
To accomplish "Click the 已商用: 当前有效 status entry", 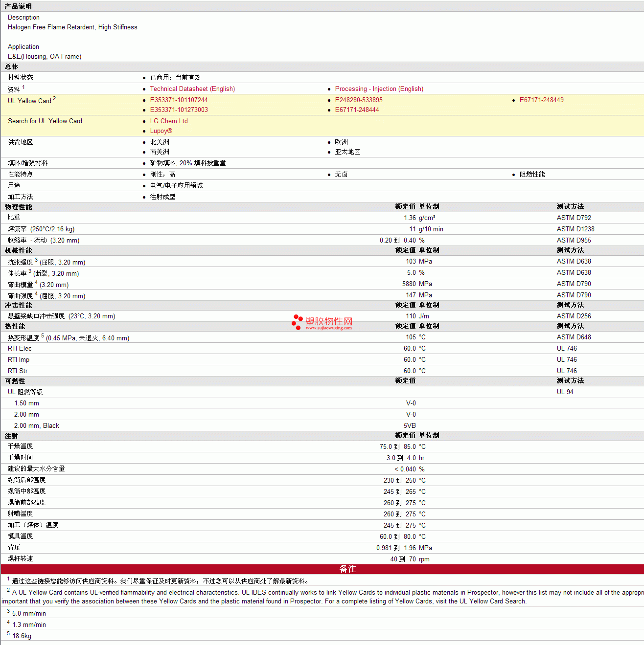I will point(175,78).
